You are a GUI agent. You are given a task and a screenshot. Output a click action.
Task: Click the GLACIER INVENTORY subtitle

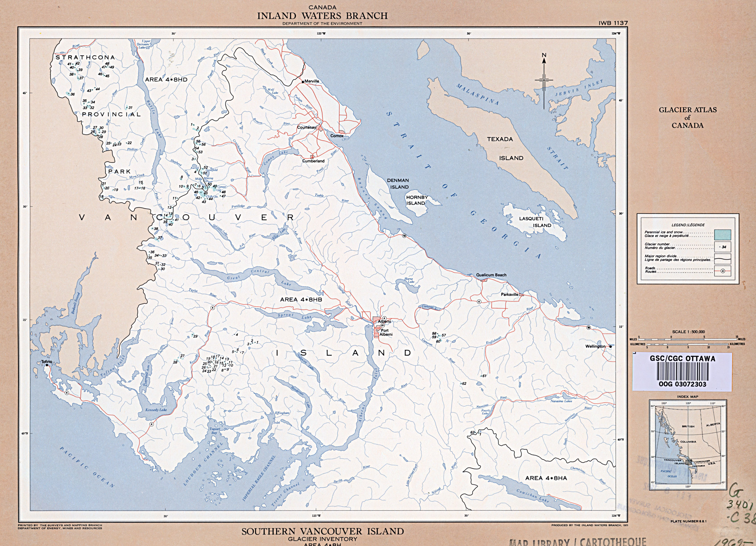coord(323,539)
